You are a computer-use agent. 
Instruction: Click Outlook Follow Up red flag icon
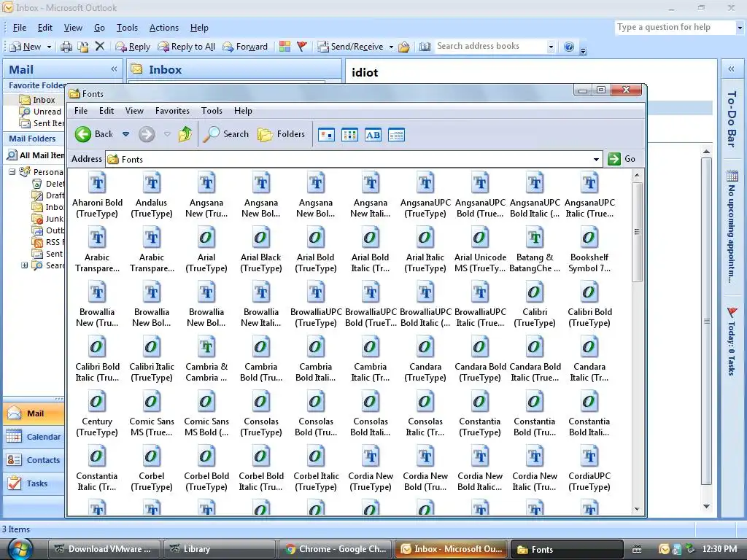point(302,46)
